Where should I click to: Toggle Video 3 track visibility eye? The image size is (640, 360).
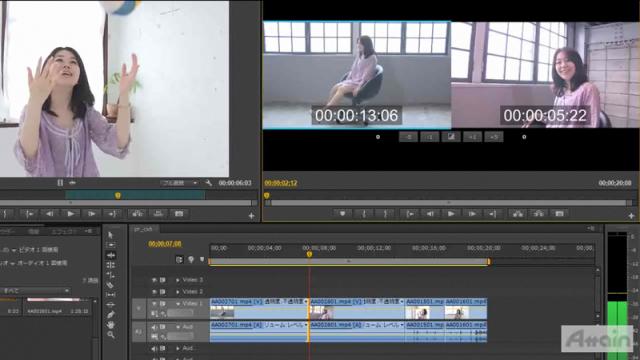(154, 280)
